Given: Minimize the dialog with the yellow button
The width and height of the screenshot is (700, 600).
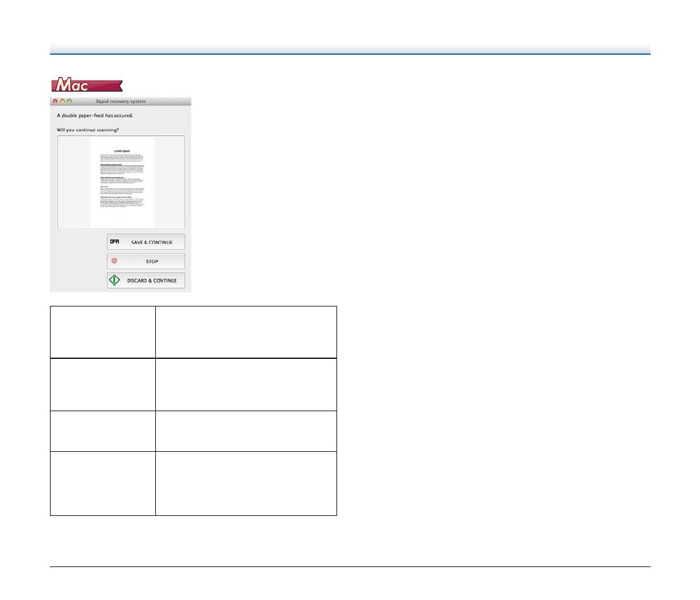Looking at the screenshot, I should (x=62, y=101).
